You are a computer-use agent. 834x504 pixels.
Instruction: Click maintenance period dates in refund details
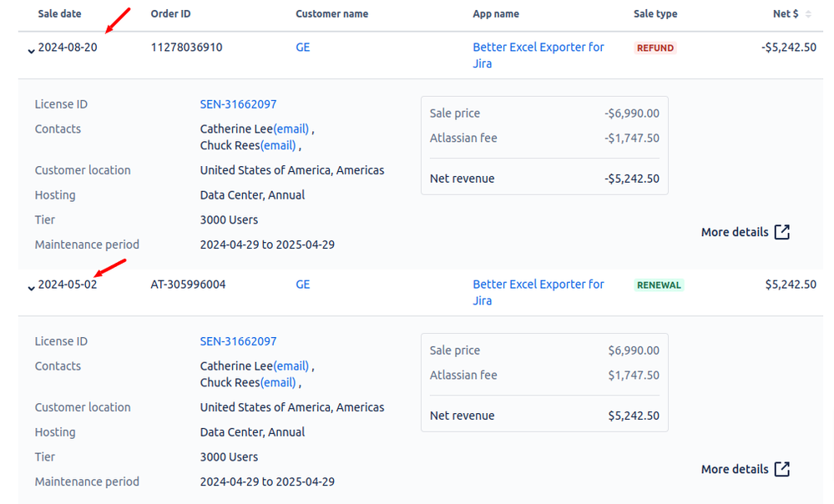pos(267,244)
